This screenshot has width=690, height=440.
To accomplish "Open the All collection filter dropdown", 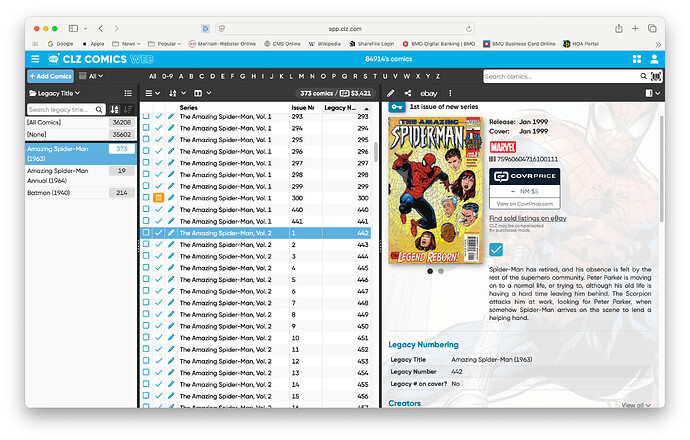I will click(91, 76).
